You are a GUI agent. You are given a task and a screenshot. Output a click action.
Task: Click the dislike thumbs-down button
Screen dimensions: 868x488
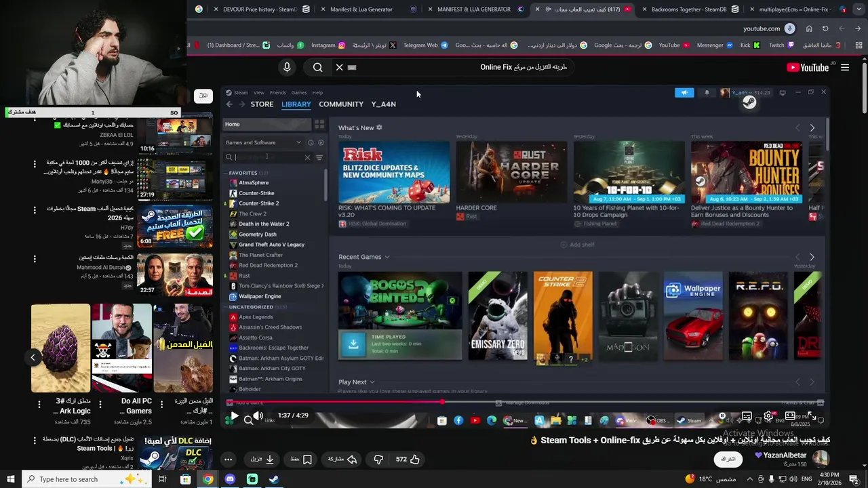(378, 459)
